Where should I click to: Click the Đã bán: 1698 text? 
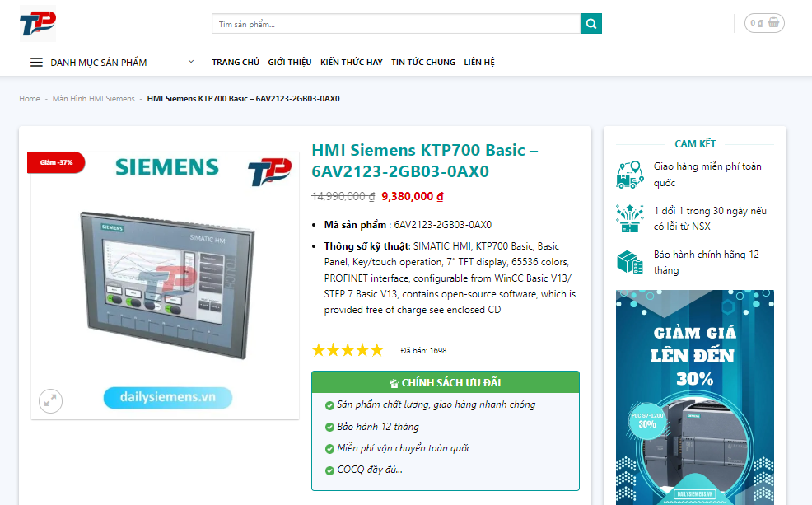[423, 351]
